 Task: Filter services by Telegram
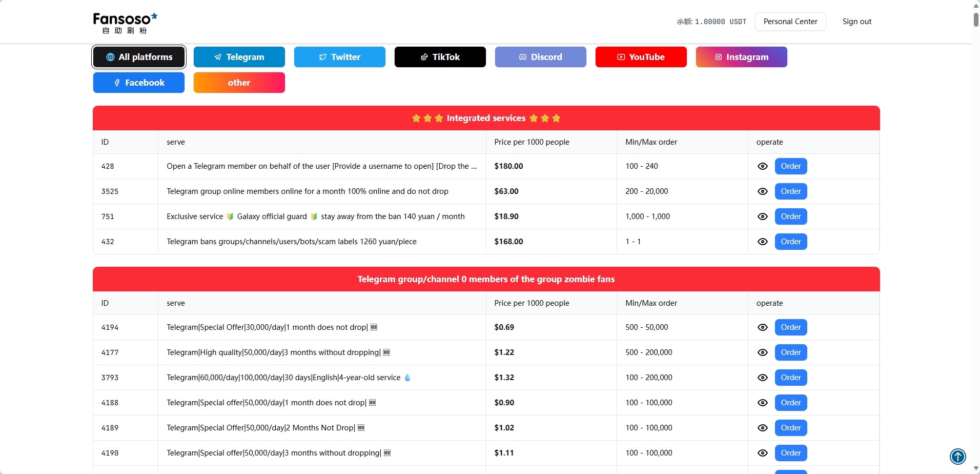[239, 57]
